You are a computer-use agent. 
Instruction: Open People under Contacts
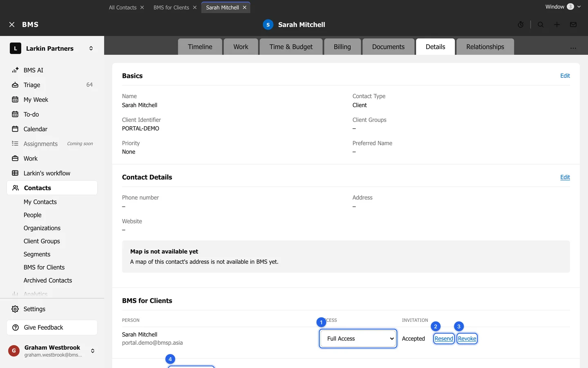pyautogui.click(x=33, y=215)
